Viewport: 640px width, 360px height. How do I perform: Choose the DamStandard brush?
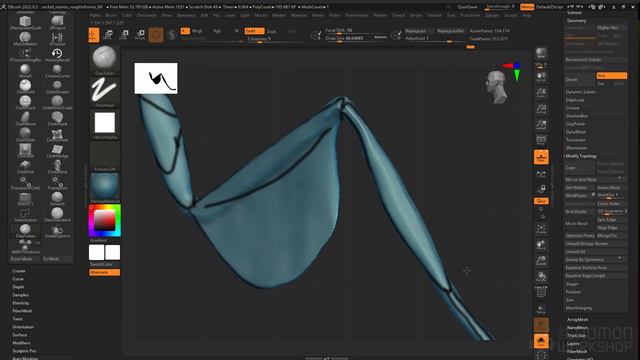57,215
